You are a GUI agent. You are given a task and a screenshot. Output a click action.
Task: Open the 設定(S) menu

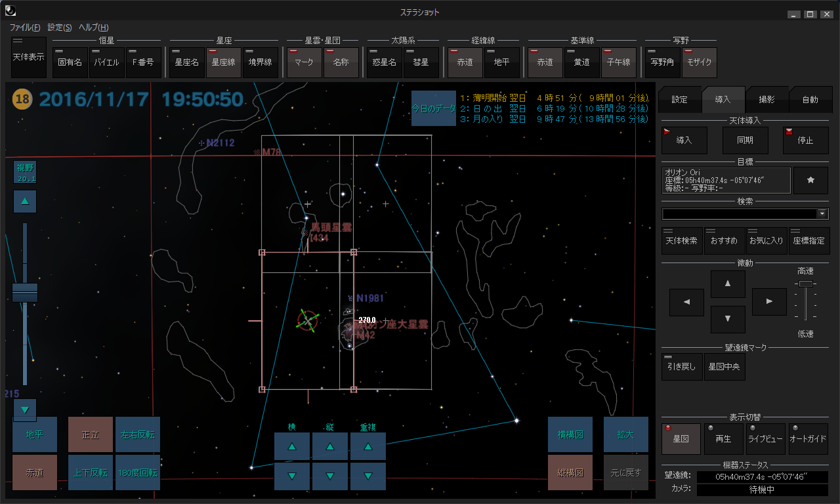60,28
